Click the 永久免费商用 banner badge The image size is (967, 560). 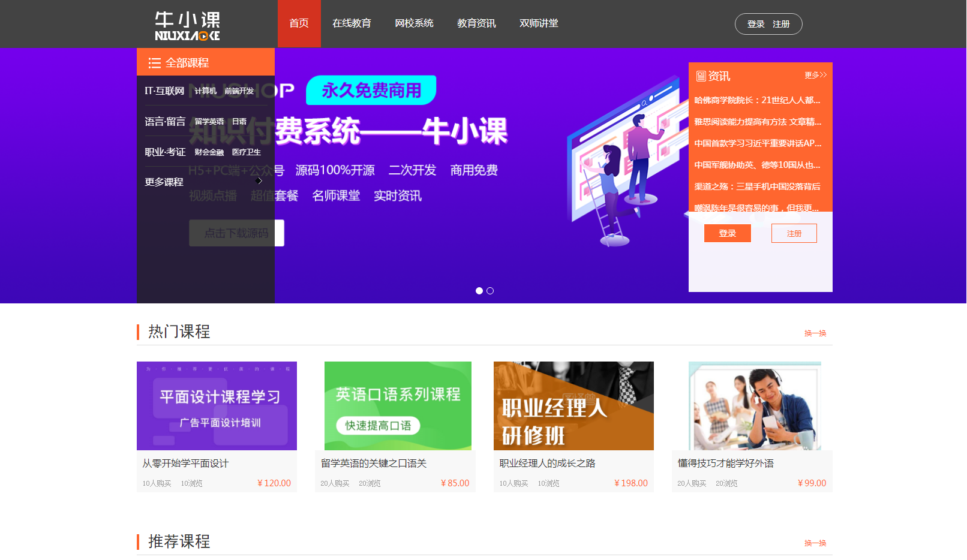click(371, 91)
